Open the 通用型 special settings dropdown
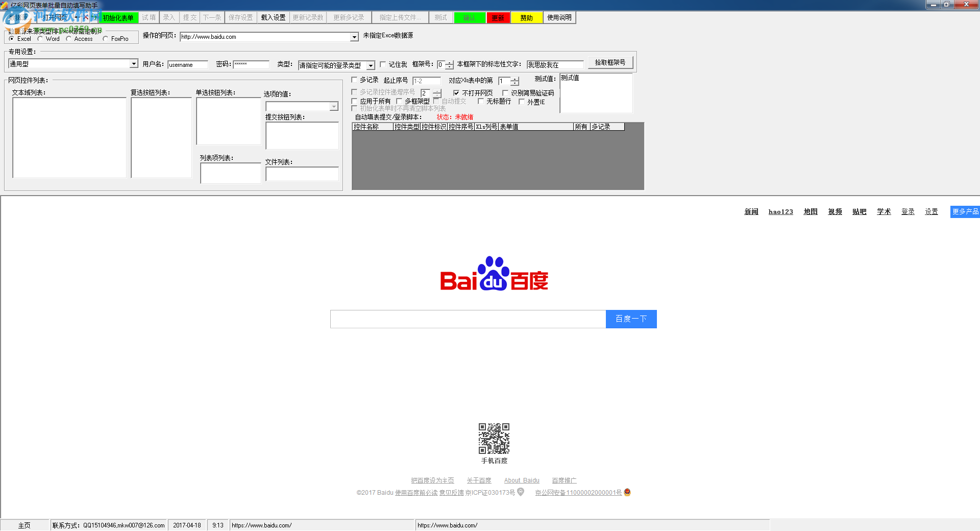 (x=134, y=63)
